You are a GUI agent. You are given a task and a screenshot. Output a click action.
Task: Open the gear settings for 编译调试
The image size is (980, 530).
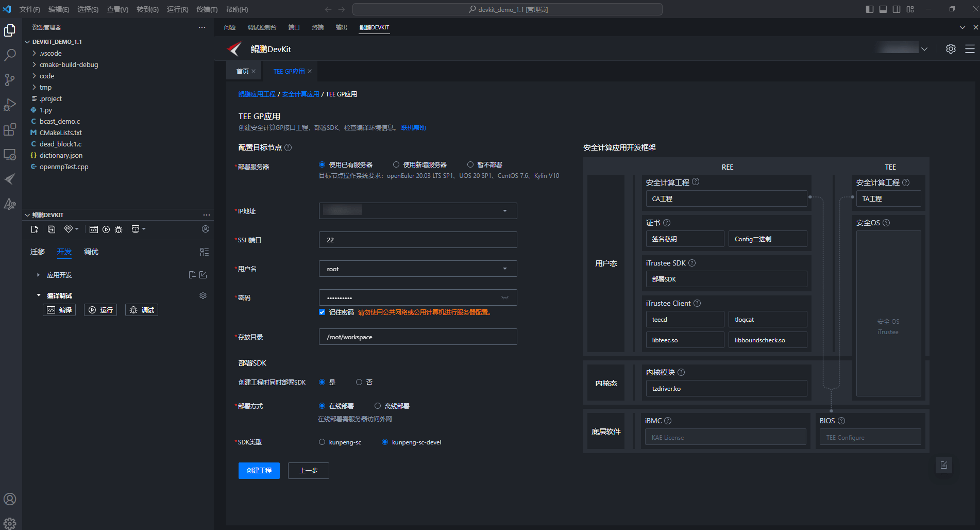203,295
